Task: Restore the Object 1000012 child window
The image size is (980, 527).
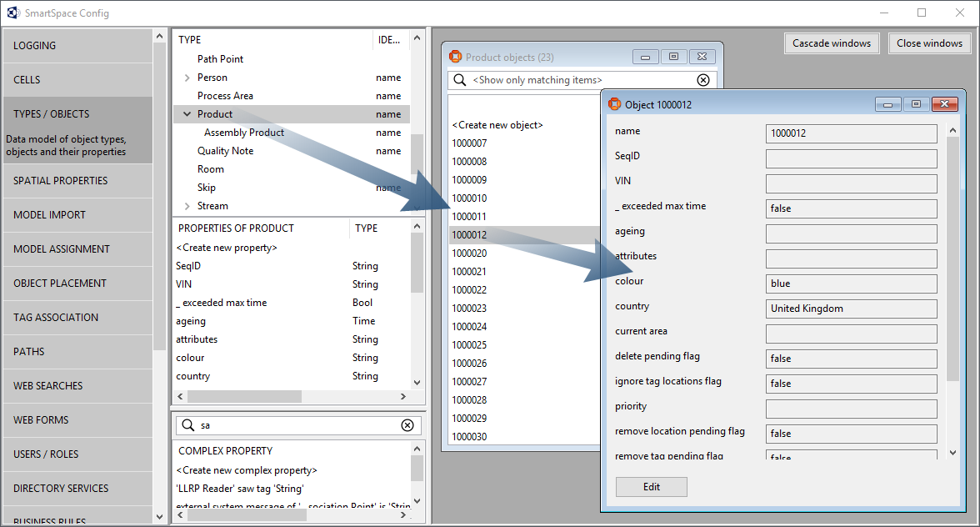Action: 917,104
